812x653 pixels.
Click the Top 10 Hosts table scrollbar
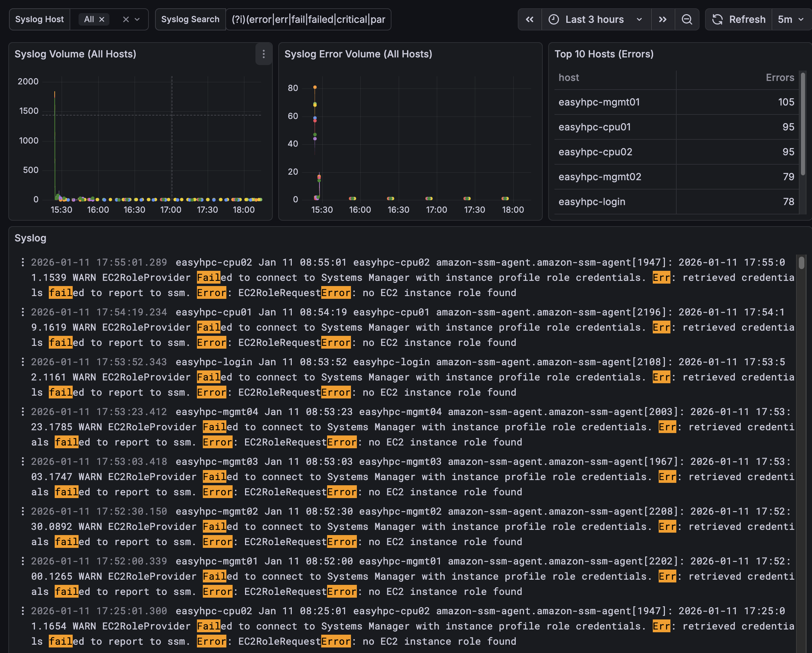803,124
